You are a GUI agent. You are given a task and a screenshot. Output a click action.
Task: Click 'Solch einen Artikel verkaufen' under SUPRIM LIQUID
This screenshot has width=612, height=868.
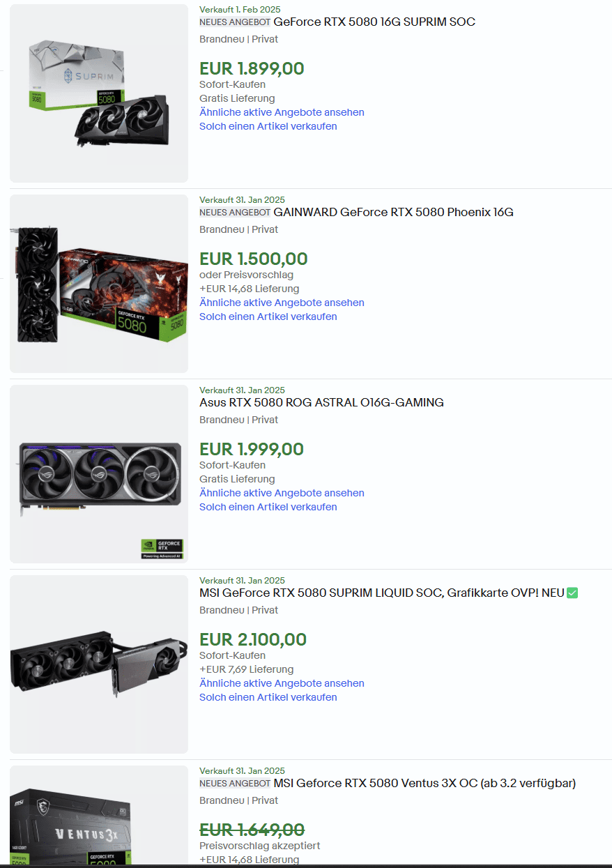tap(268, 697)
